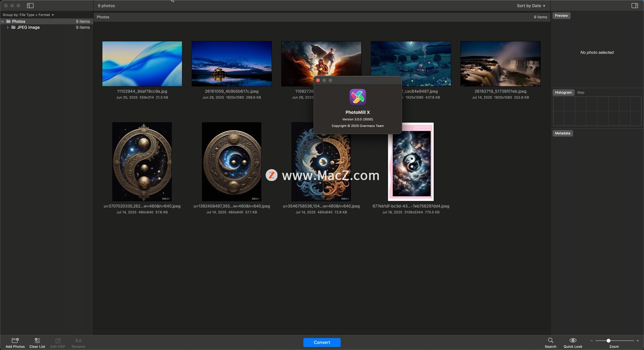Switch to the Histogram tab

click(563, 92)
